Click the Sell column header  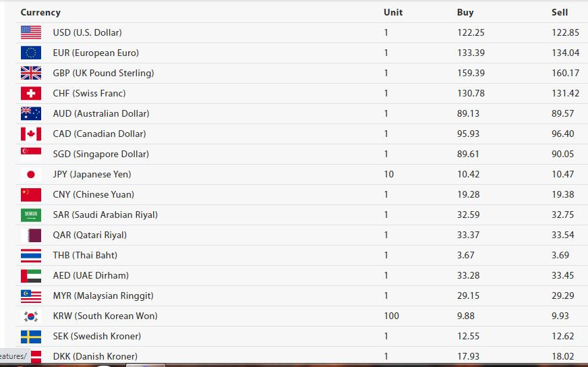pos(560,12)
